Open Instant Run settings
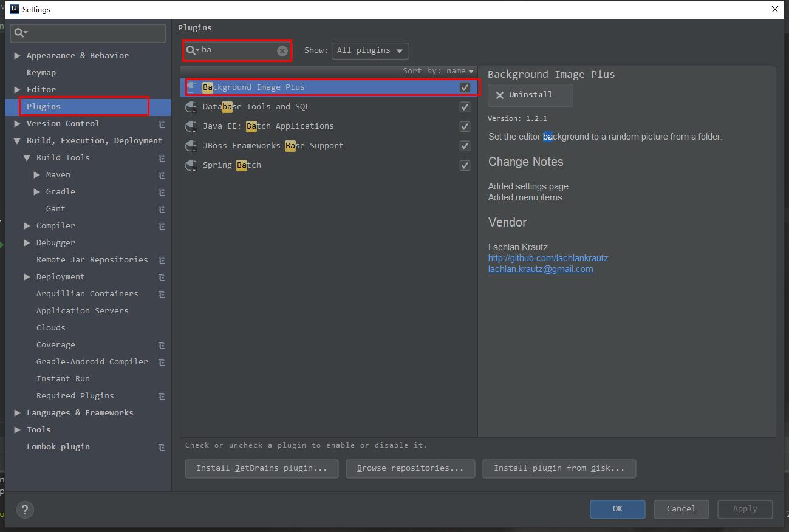 63,378
